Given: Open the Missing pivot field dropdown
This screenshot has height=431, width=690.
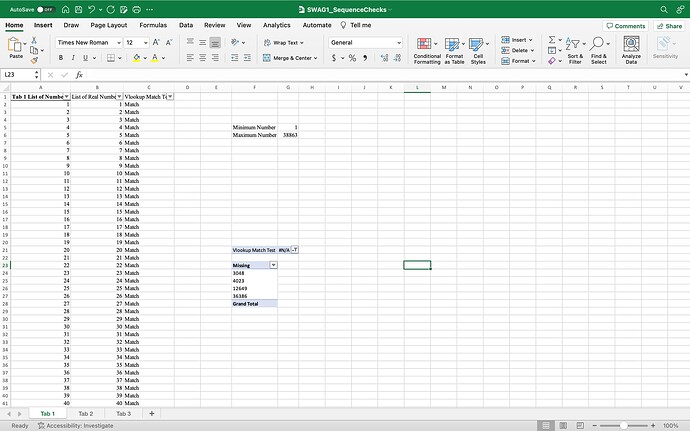Looking at the screenshot, I should [273, 265].
